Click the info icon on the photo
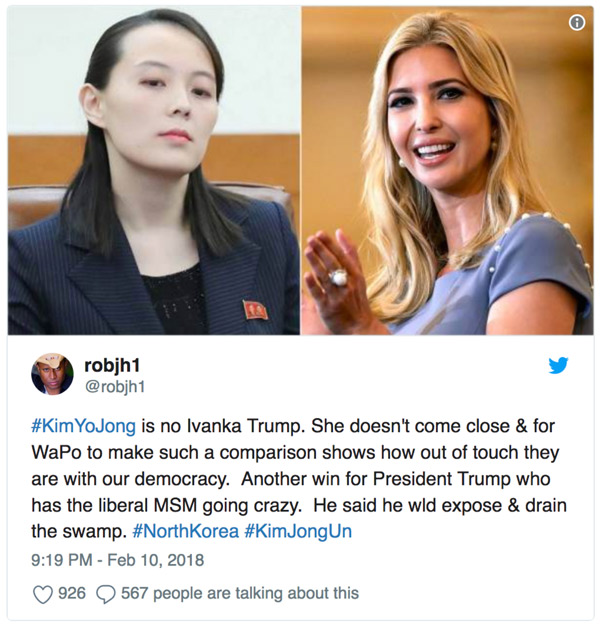This screenshot has height=628, width=600. click(576, 23)
